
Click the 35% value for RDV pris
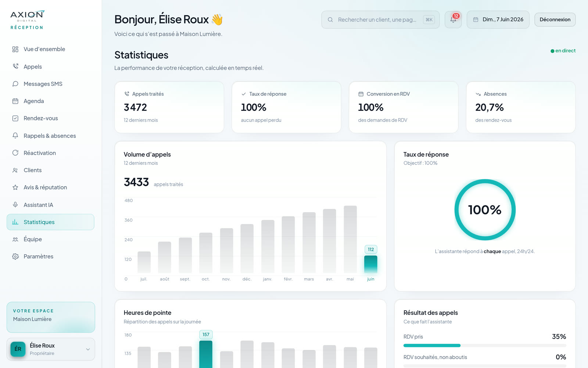tap(559, 337)
